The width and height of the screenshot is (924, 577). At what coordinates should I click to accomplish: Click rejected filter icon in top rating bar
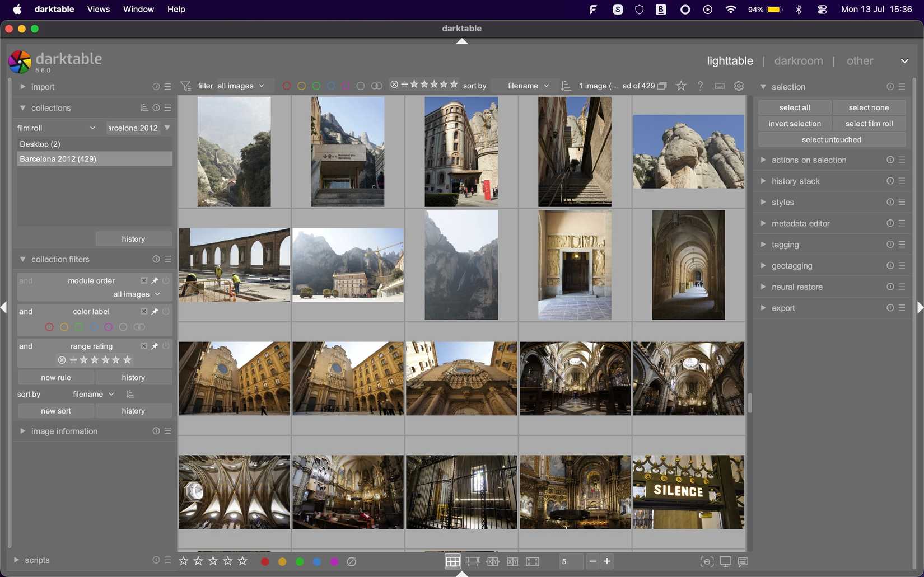[x=394, y=85]
